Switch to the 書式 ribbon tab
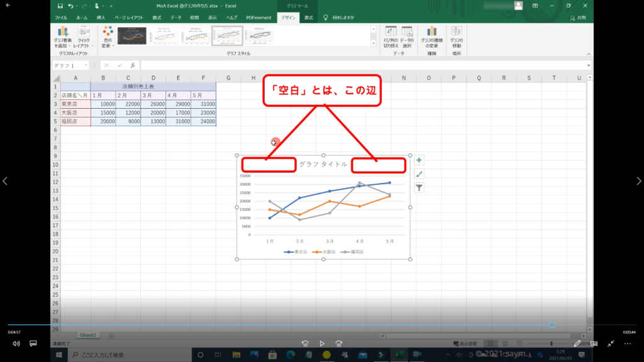 coord(309,18)
